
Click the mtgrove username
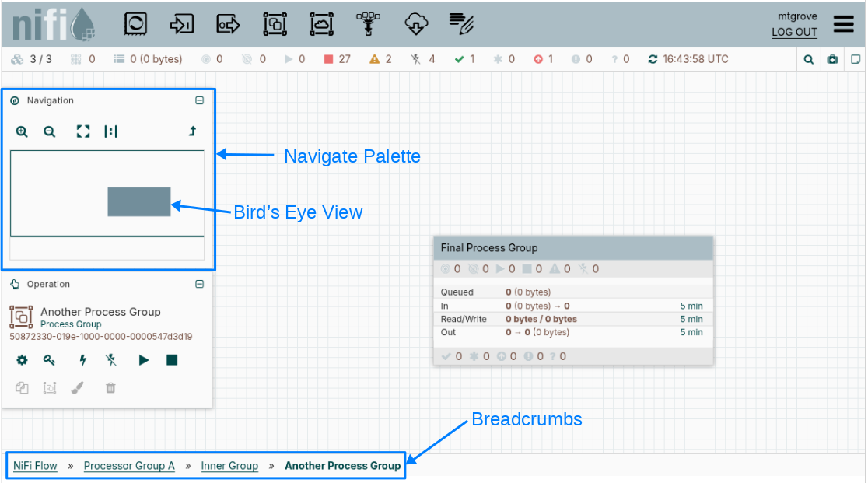point(797,16)
